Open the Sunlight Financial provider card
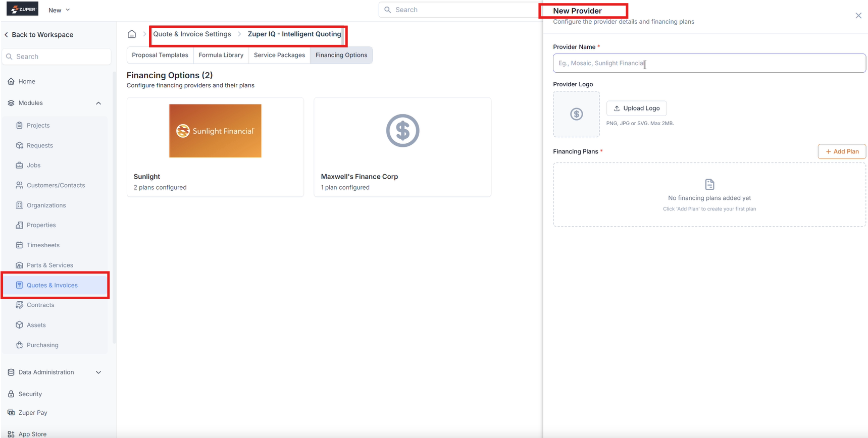 pyautogui.click(x=215, y=147)
